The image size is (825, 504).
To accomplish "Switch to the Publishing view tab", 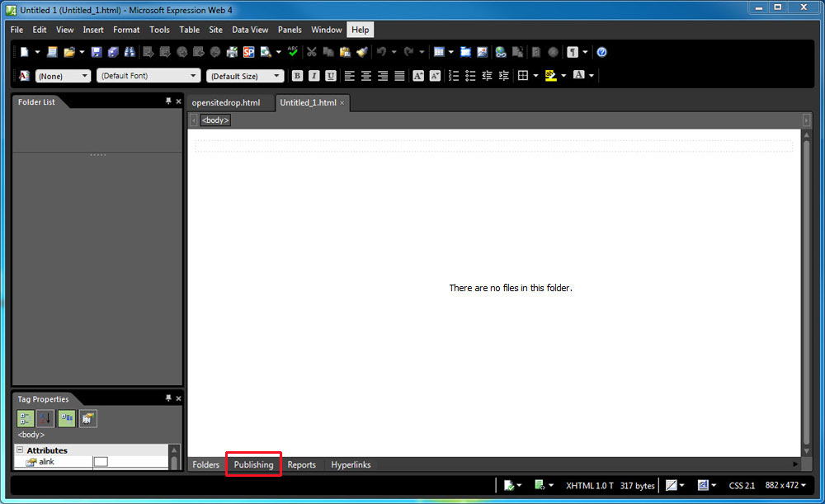I will tap(253, 464).
